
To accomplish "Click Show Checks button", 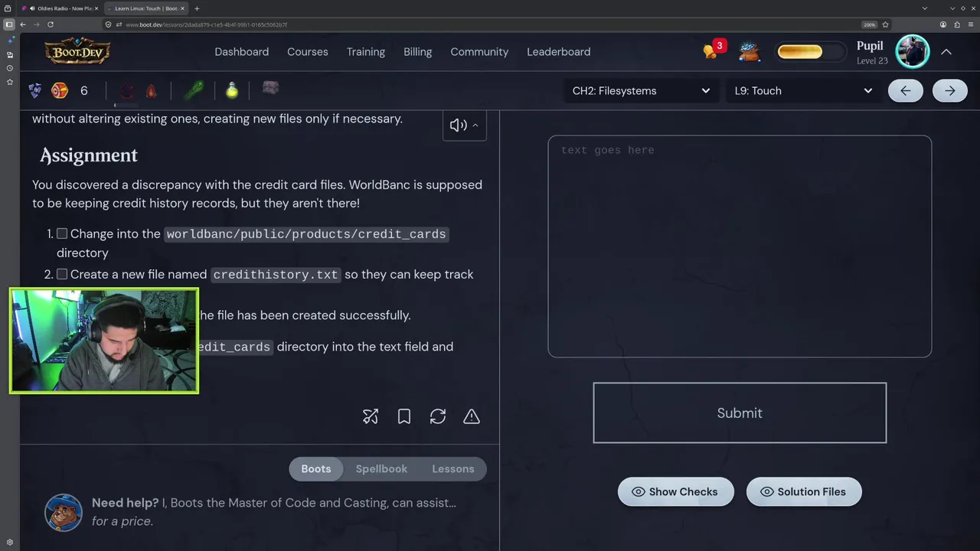I will 675,491.
